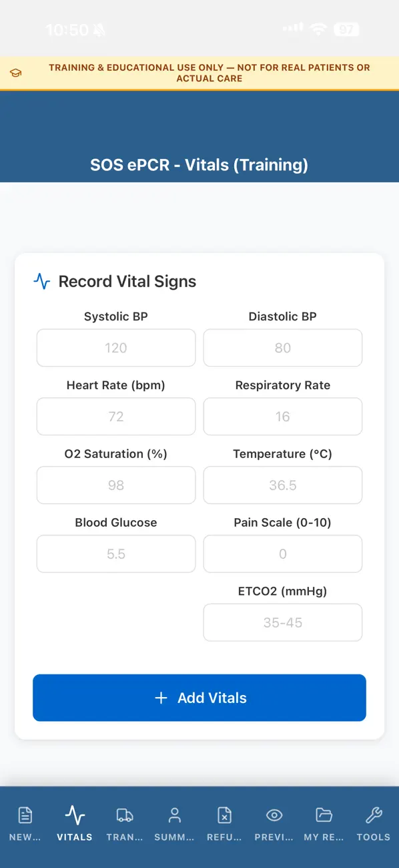
Task: Tap the Refusal document icon
Action: [x=224, y=815]
